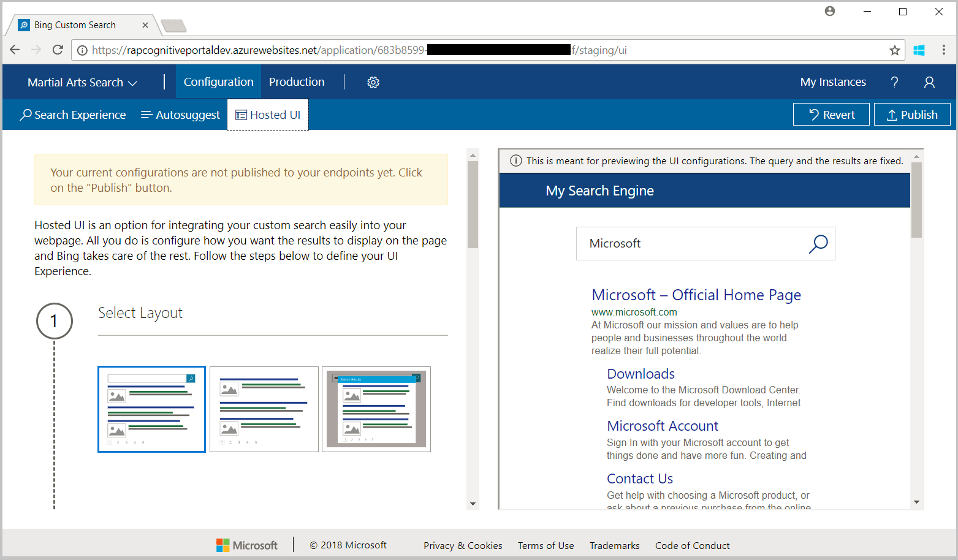The image size is (958, 560).
Task: Open the user profile icon top right
Action: click(929, 81)
